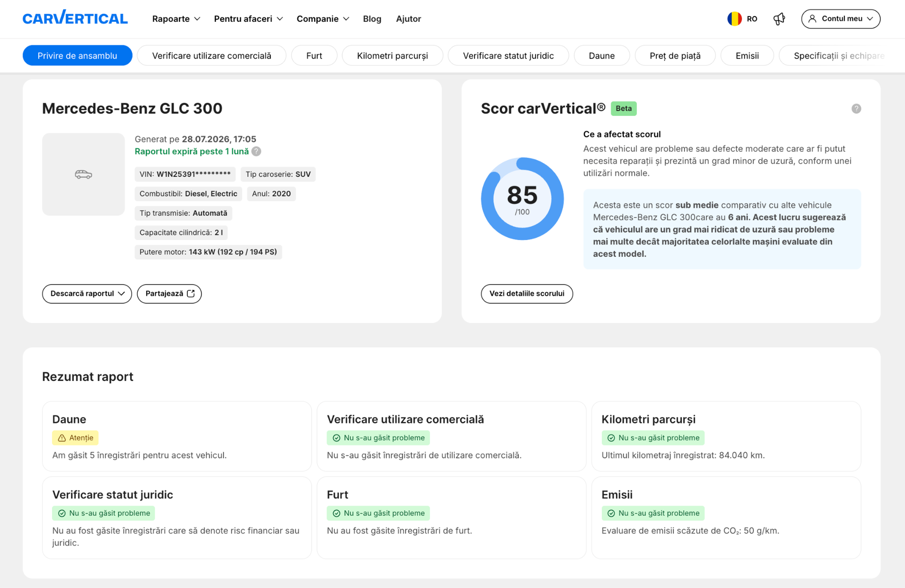Open the Furt tab

point(314,56)
